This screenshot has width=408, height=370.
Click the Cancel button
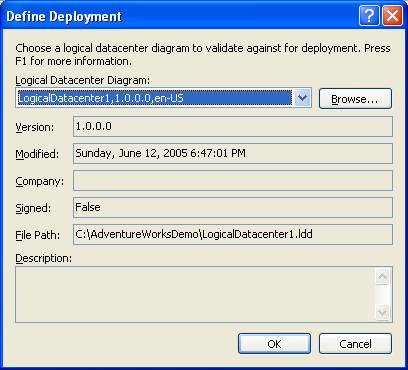(x=355, y=344)
